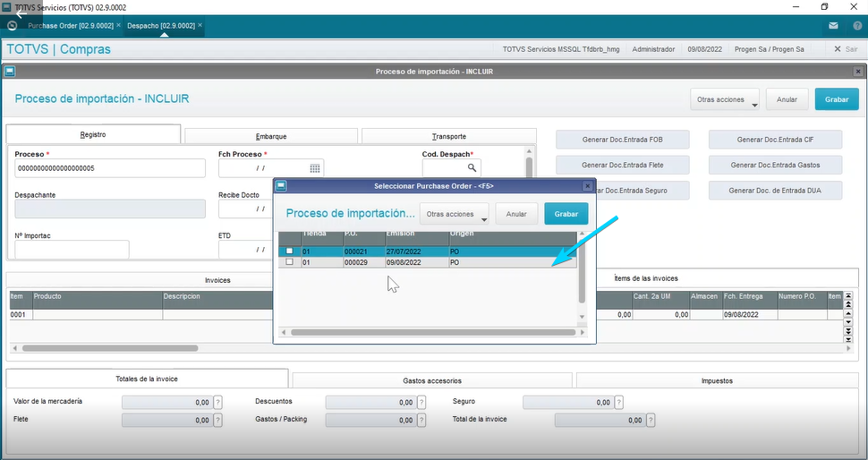Show help for Valor de la mercadería
This screenshot has height=460, width=868.
[x=218, y=403]
